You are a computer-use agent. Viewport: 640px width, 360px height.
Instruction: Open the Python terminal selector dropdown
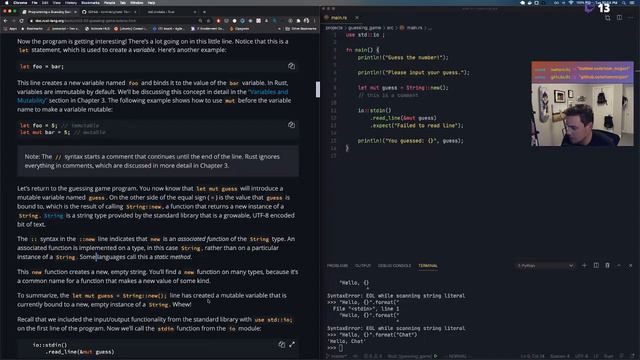pyautogui.click(x=545, y=265)
